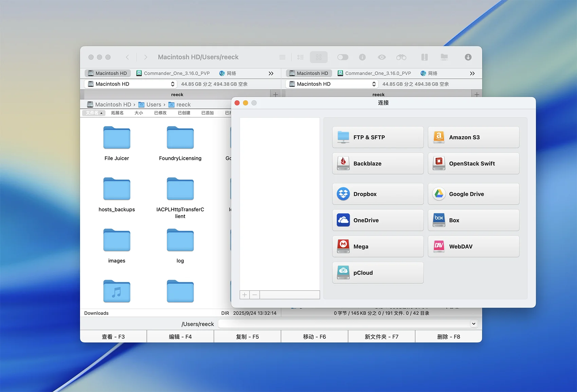Open downloads queue toolbar icon
577x392 pixels.
468,57
